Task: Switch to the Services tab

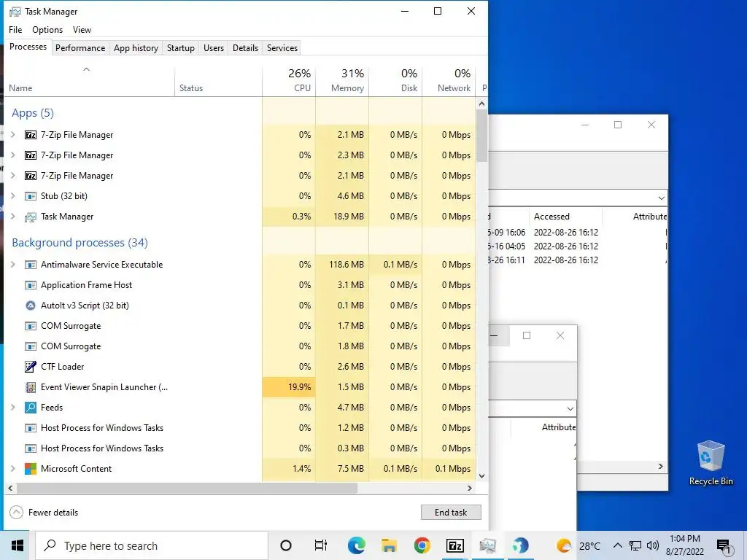Action: (x=282, y=48)
